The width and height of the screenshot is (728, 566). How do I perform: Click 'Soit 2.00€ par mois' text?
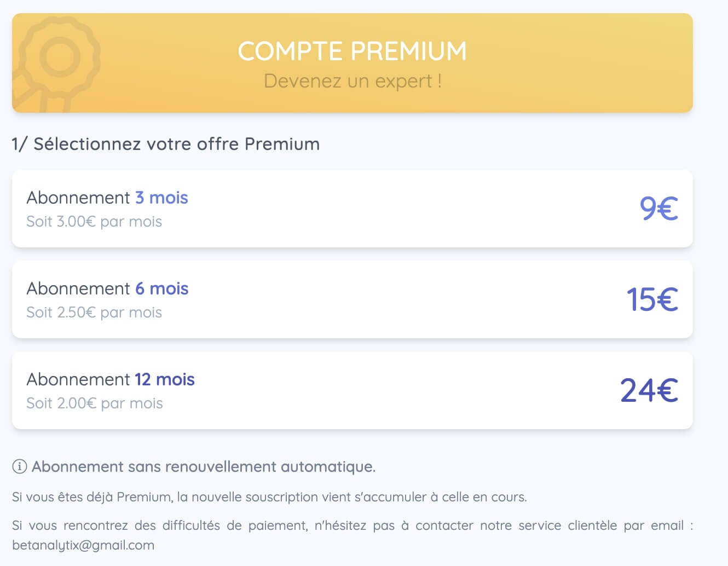[95, 403]
